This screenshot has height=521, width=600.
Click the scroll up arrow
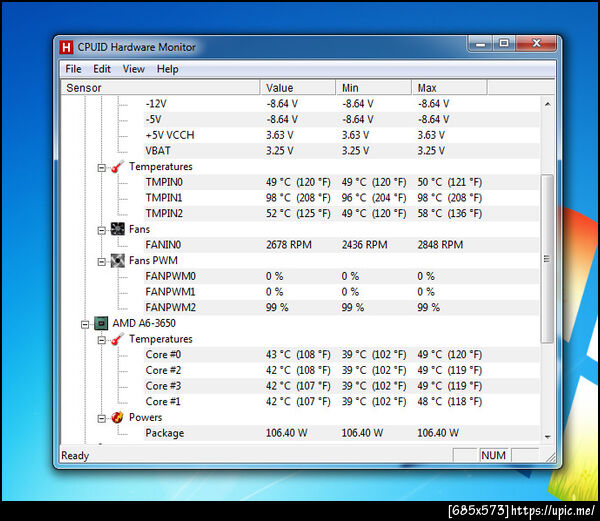point(548,104)
